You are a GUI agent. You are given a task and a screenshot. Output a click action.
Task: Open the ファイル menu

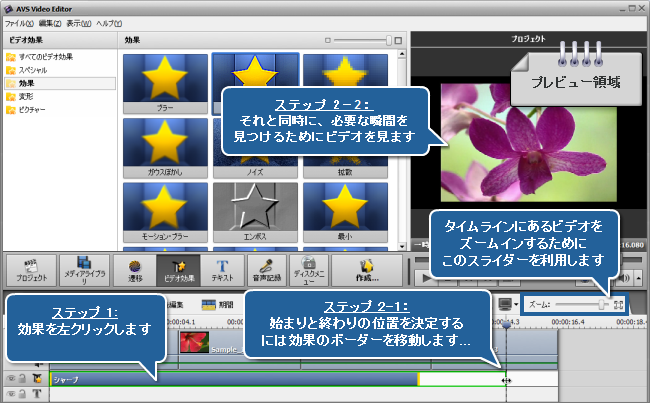click(x=19, y=24)
